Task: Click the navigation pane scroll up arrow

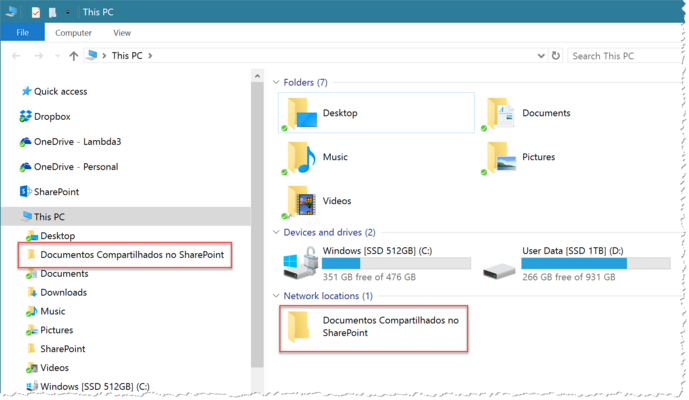Action: pyautogui.click(x=257, y=76)
